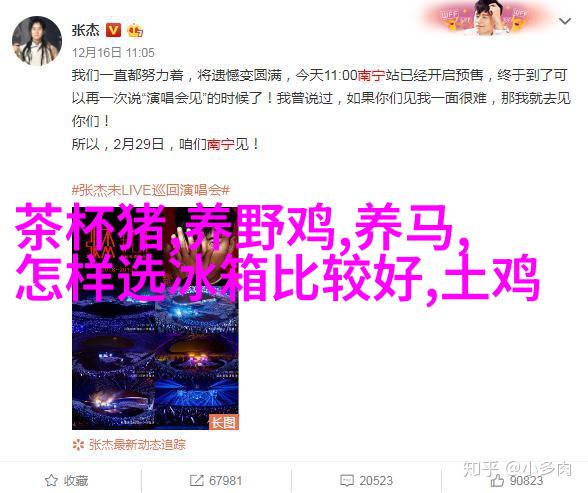Click the 长图 label on image

coord(224,422)
